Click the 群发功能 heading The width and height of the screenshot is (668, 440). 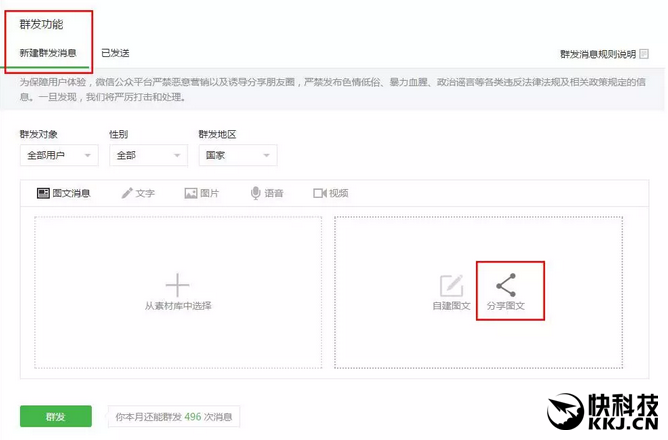click(41, 24)
